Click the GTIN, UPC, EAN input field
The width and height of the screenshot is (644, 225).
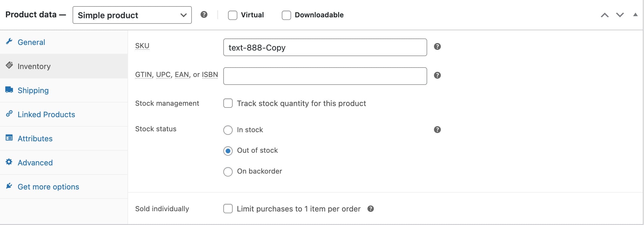point(324,76)
